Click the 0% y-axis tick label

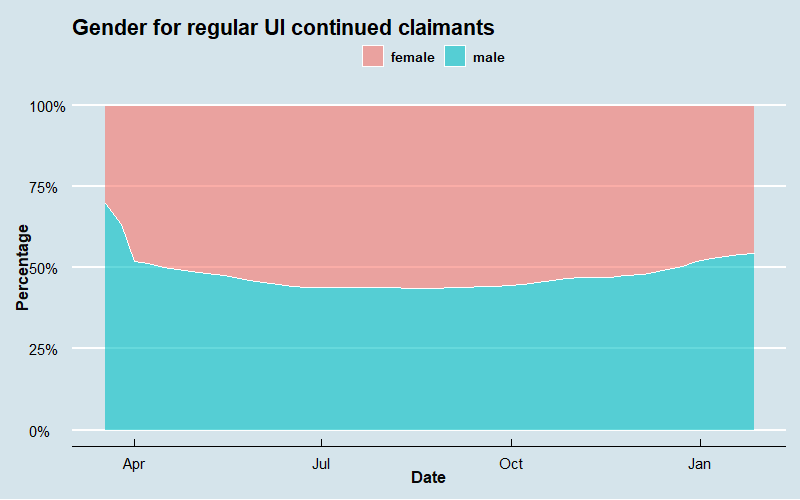(x=56, y=431)
